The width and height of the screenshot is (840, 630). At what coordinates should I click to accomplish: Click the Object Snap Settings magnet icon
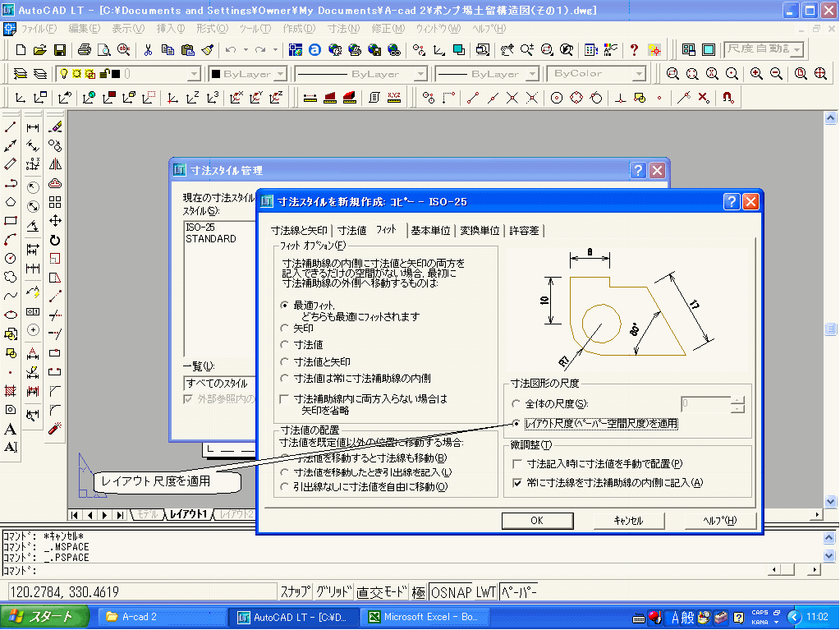[x=728, y=98]
